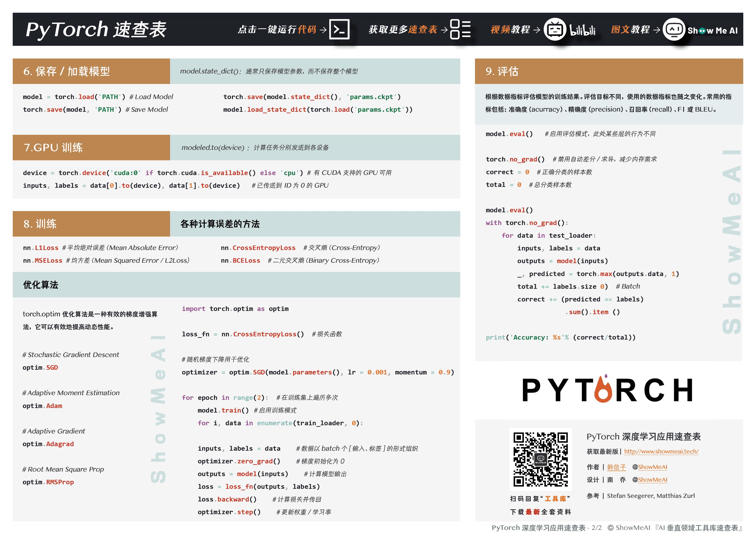The height and width of the screenshot is (534, 756).
Task: Click the ShowMeAI link beside 设计
Action: tap(653, 480)
